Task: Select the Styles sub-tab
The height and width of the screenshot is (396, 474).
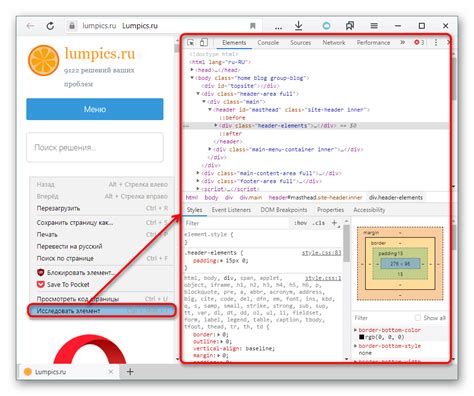Action: pyautogui.click(x=194, y=210)
